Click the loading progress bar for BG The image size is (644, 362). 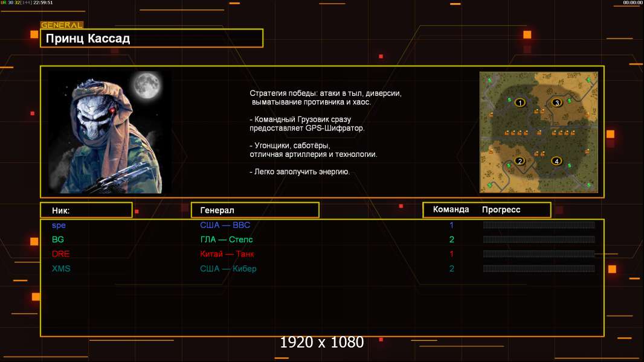click(539, 240)
